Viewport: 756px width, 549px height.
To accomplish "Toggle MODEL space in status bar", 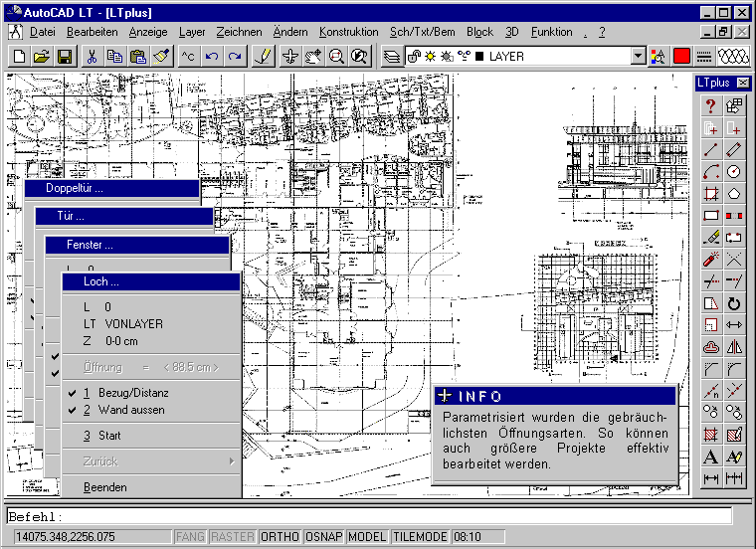I will [367, 536].
